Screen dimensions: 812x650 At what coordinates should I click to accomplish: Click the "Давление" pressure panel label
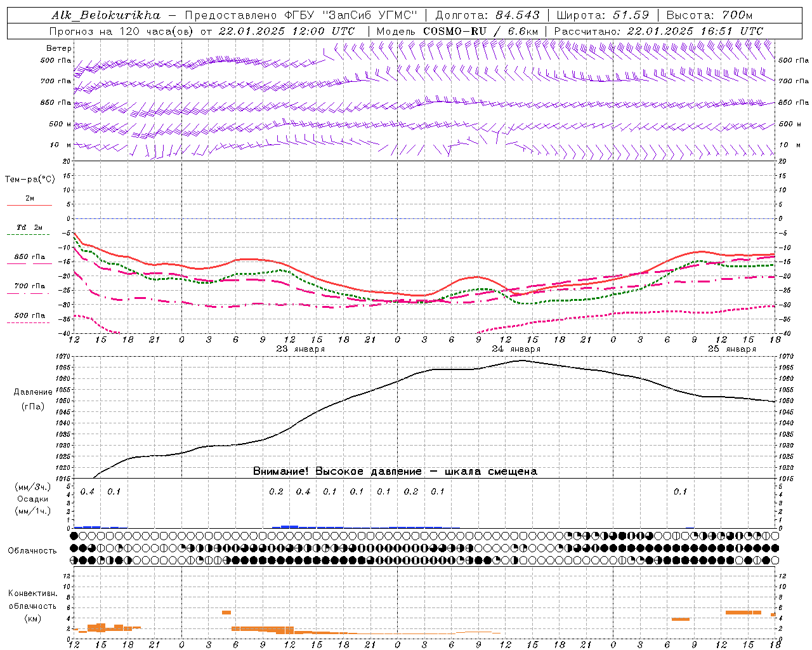coord(33,392)
